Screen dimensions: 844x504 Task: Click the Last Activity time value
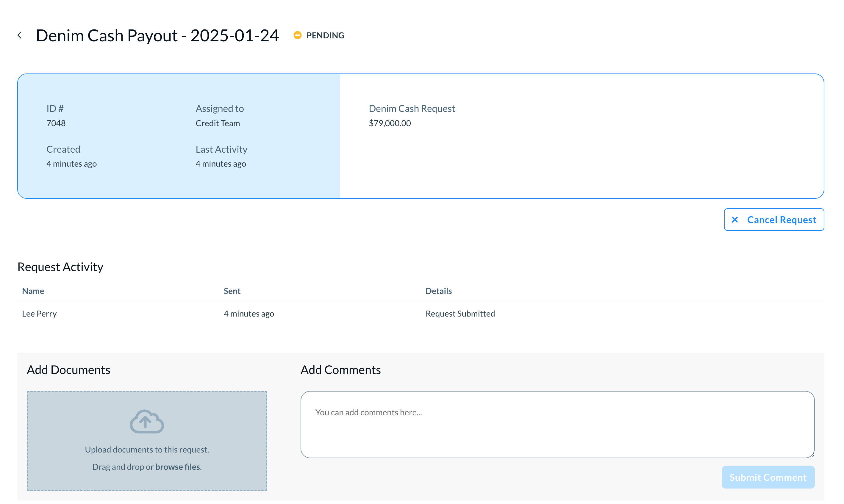[221, 164]
